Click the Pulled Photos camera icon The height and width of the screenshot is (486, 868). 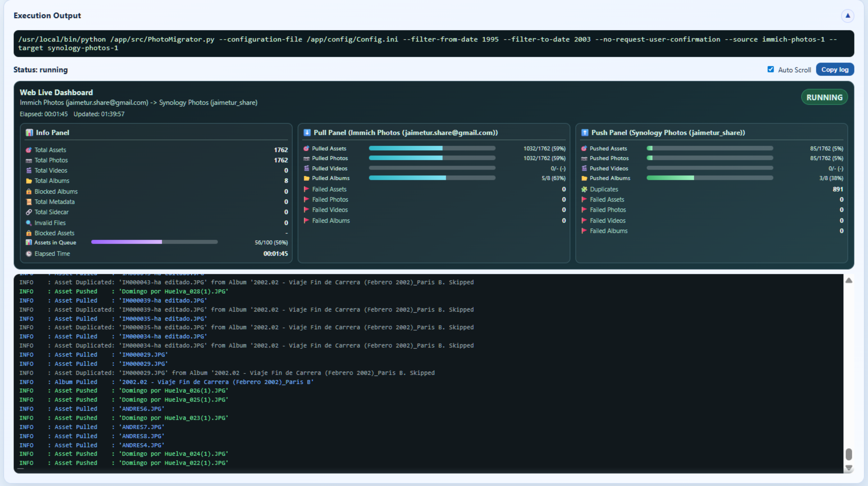coord(306,158)
